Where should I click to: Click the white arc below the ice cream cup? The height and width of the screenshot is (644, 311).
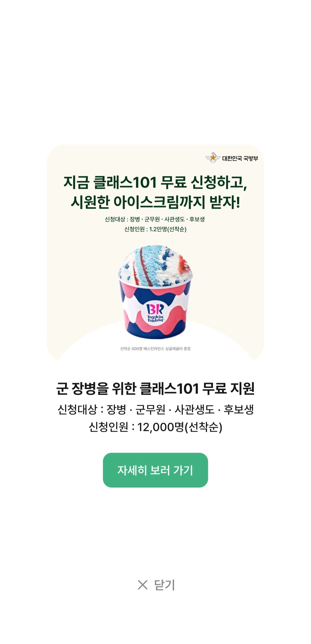[155, 350]
